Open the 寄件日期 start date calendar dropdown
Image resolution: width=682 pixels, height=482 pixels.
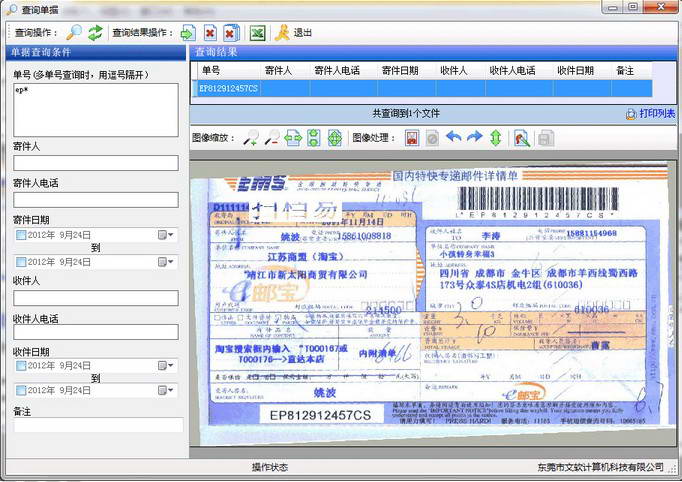[x=165, y=235]
